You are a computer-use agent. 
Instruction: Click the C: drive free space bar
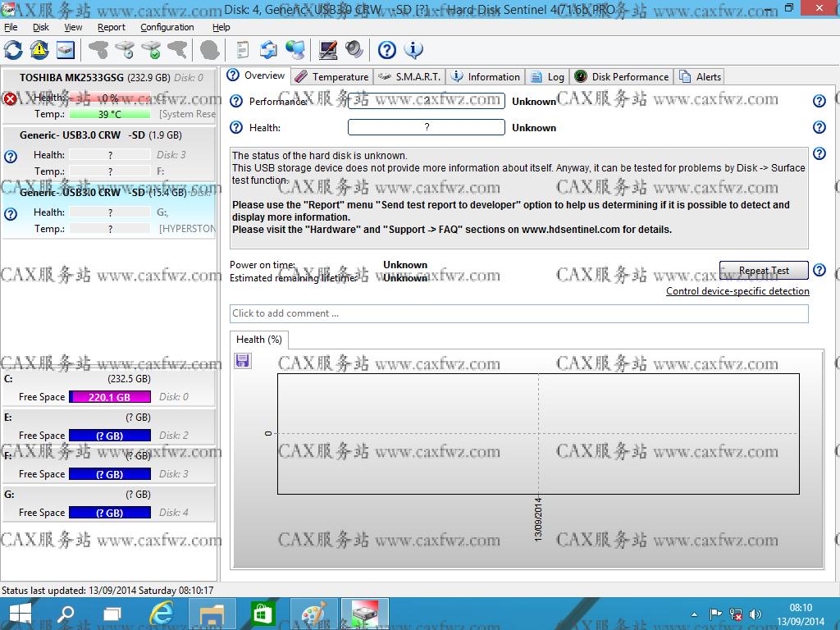pos(110,397)
